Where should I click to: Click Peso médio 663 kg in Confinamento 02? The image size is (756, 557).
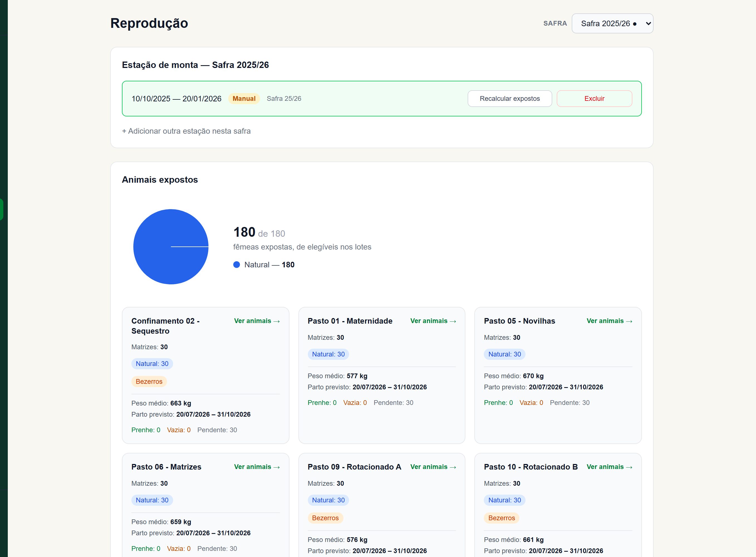(161, 403)
